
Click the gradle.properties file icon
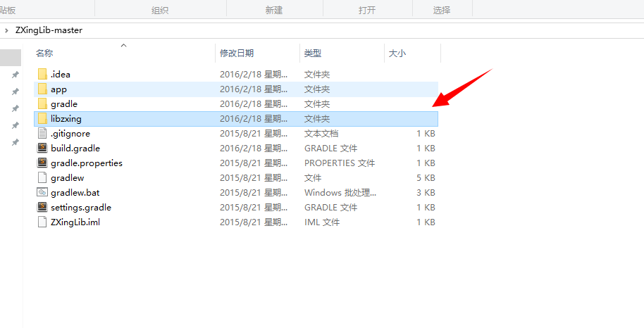(42, 163)
